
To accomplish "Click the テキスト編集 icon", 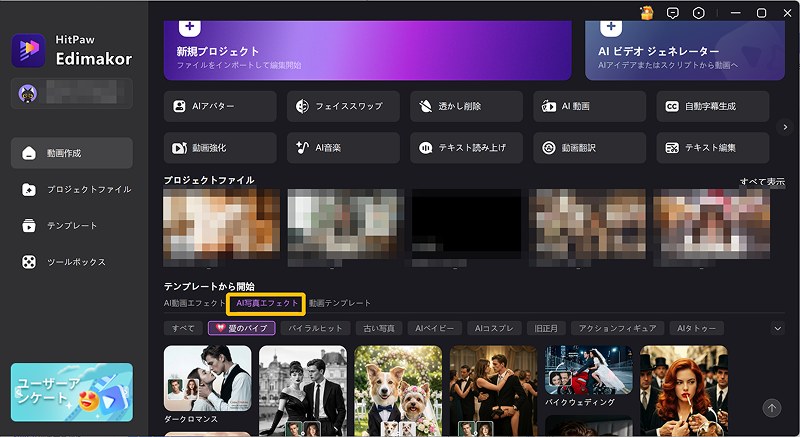I will (x=672, y=148).
